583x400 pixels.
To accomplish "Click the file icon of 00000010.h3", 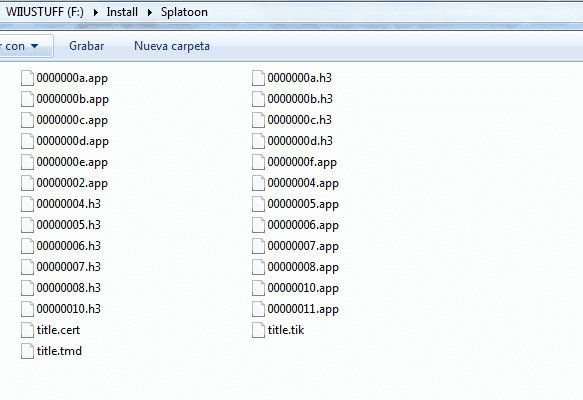I will click(27, 309).
